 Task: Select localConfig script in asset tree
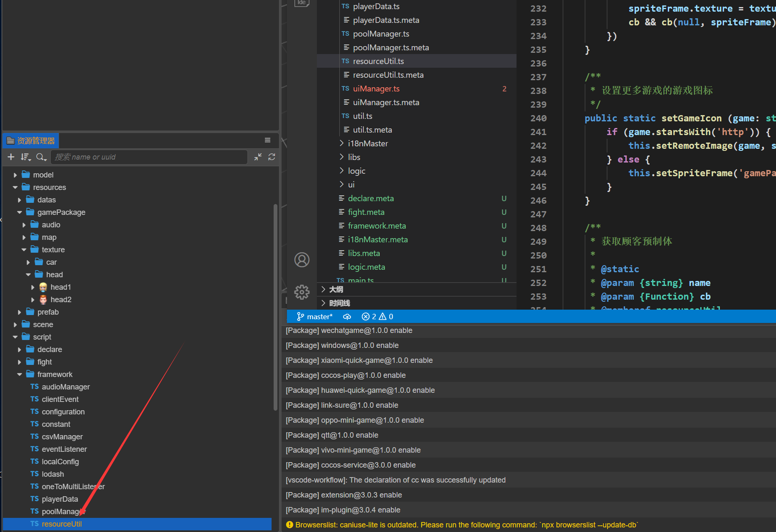coord(60,462)
